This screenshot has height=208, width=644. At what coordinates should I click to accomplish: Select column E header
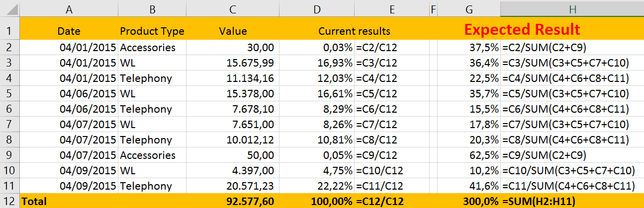point(391,8)
